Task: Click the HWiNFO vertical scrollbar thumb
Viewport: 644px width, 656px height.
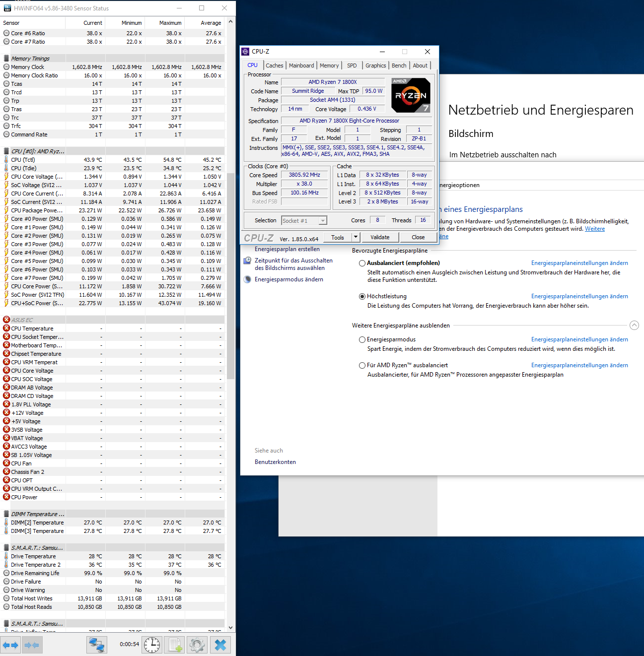Action: pos(231,276)
